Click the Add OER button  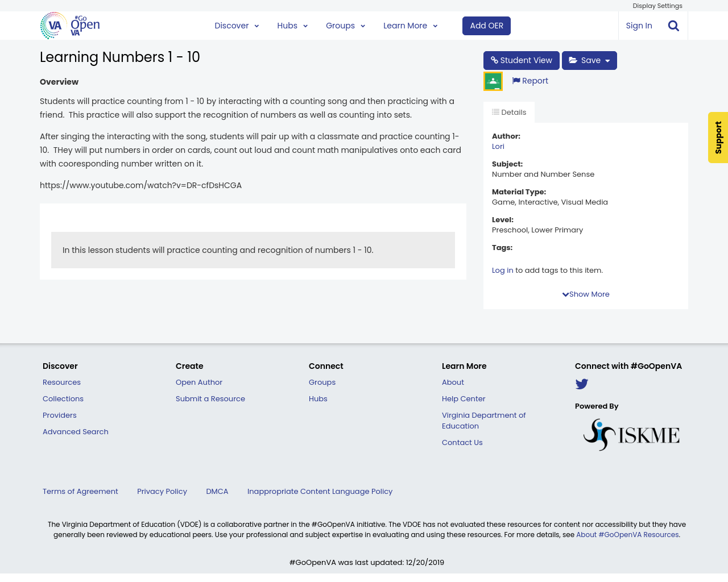click(x=486, y=26)
